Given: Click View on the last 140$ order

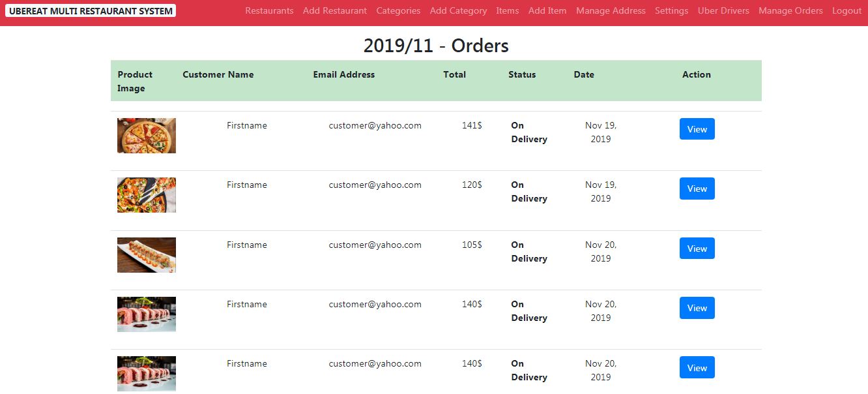Looking at the screenshot, I should [697, 367].
